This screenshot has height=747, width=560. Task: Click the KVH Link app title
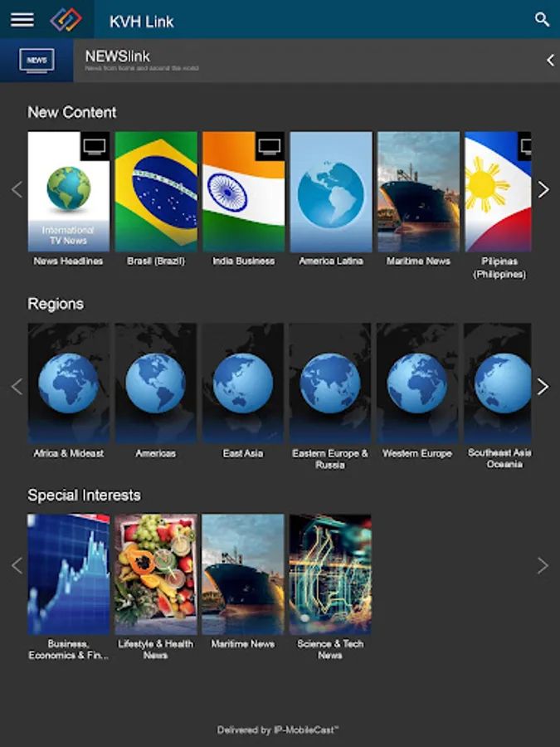(x=141, y=22)
